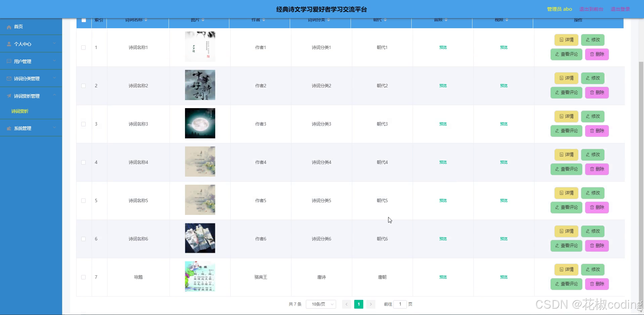Click the envelope icon beside 诗词分类管理
The height and width of the screenshot is (315, 644).
tap(8, 78)
